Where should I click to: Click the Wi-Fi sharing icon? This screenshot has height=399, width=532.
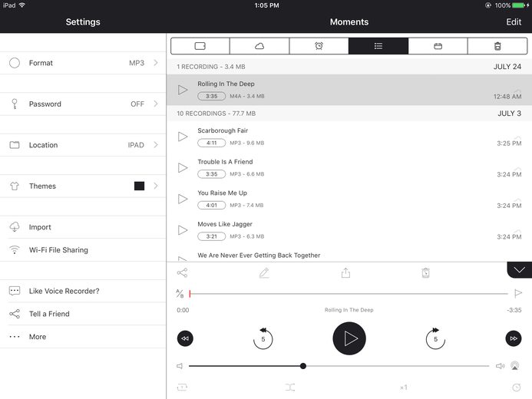pos(15,250)
